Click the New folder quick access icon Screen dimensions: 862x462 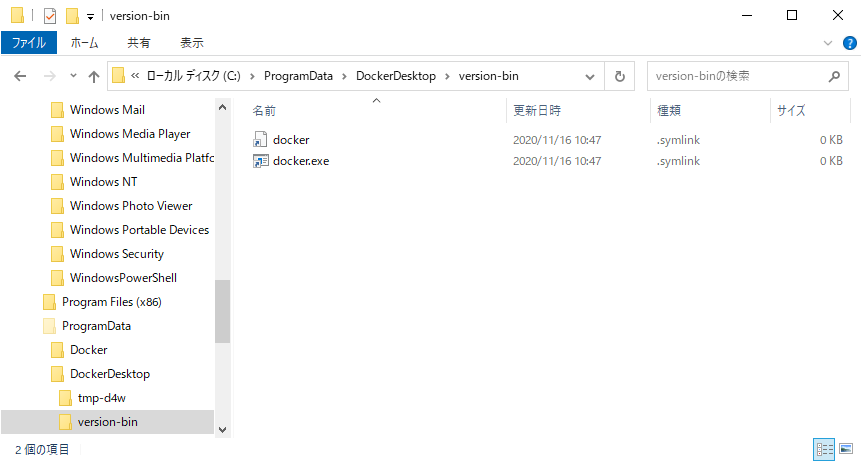coord(72,16)
